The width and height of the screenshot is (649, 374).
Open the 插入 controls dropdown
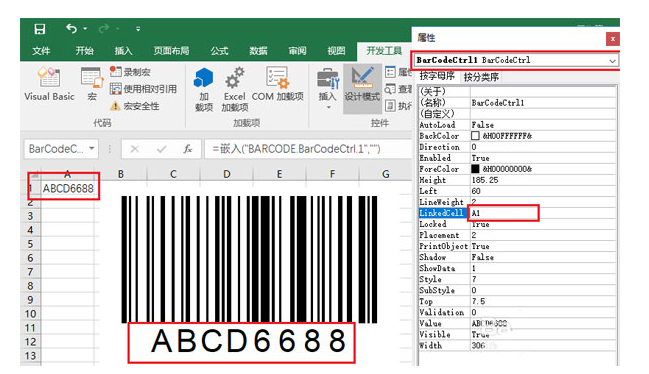(328, 89)
